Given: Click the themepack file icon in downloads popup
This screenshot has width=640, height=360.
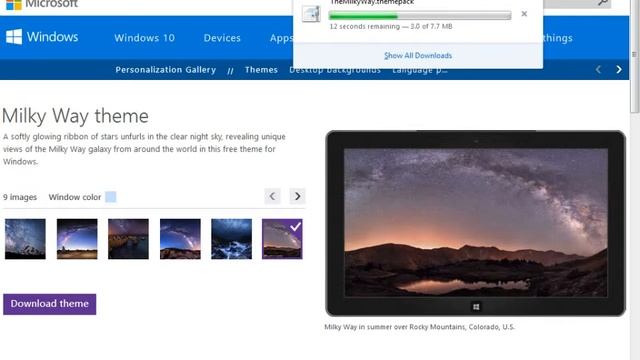Looking at the screenshot, I should pos(311,13).
